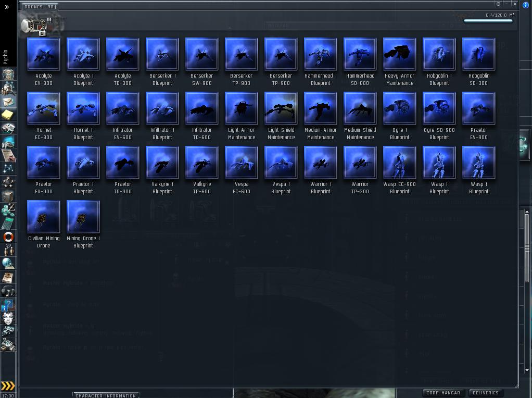Viewport: 532px width, 398px height.
Task: Click the right panel scrollbar handle
Action: (527, 248)
